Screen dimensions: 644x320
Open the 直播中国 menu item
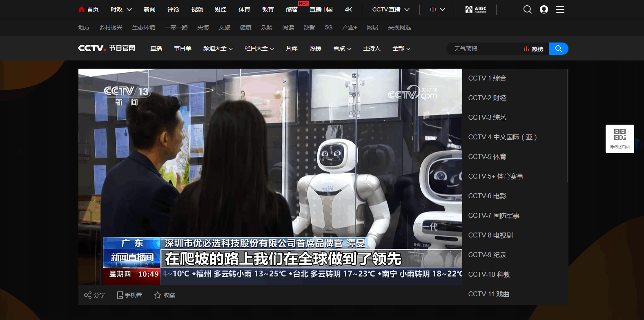coord(321,9)
